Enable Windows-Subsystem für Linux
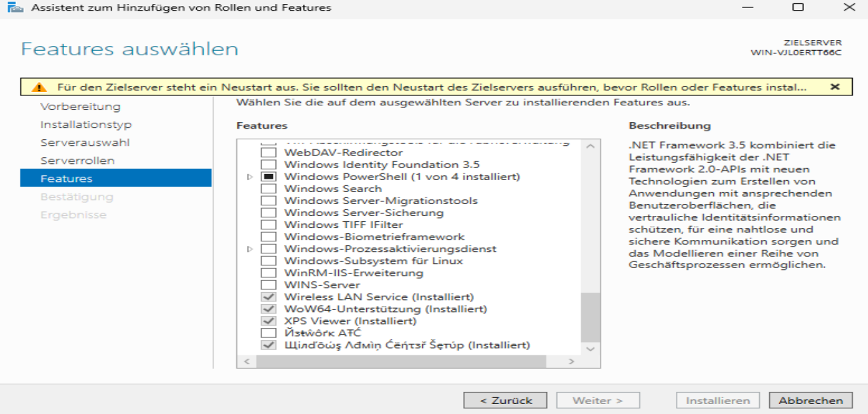 [x=268, y=261]
